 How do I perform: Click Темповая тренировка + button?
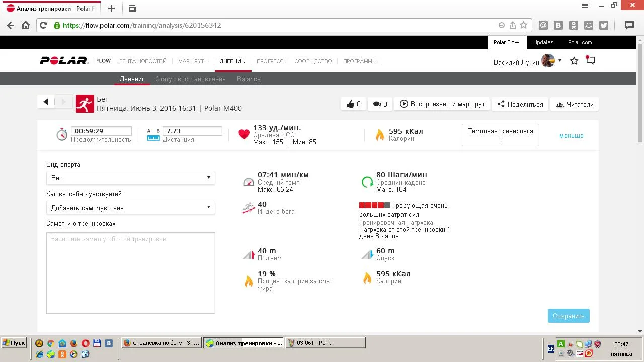tap(501, 135)
